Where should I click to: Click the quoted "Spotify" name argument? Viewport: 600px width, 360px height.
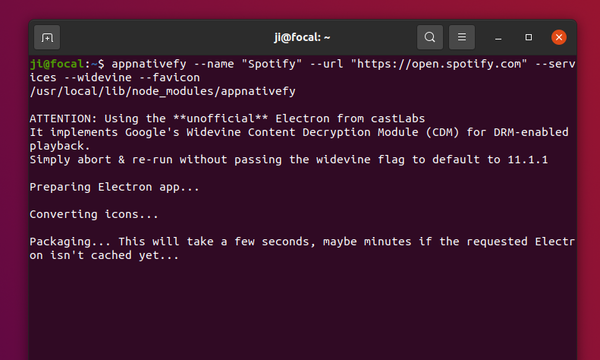click(x=271, y=64)
